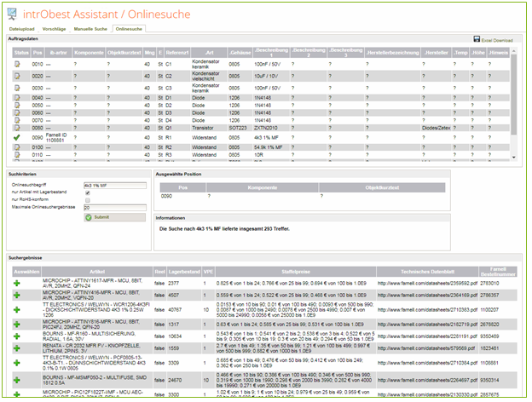The width and height of the screenshot is (532, 402).
Task: Click the Technisches Datenblatt column header
Action: pyautogui.click(x=427, y=272)
